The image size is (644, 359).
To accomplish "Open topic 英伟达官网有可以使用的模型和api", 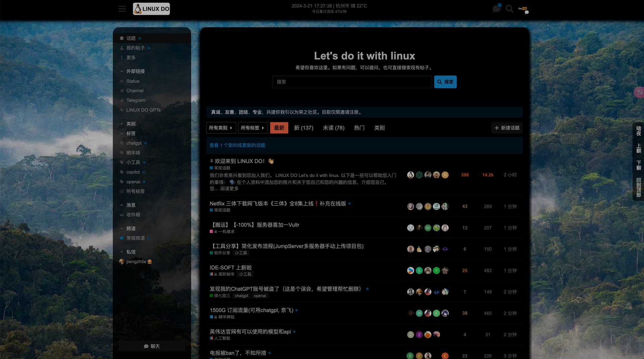I will tap(250, 332).
